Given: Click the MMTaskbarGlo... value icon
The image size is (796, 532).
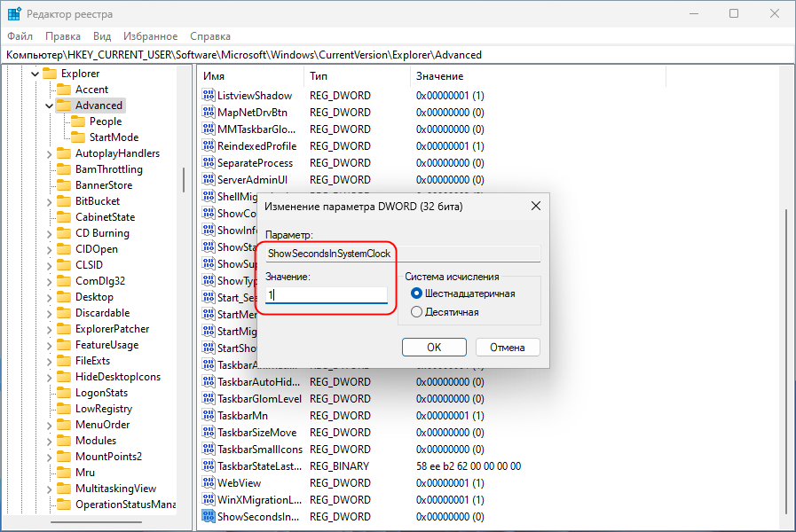Looking at the screenshot, I should (x=209, y=129).
